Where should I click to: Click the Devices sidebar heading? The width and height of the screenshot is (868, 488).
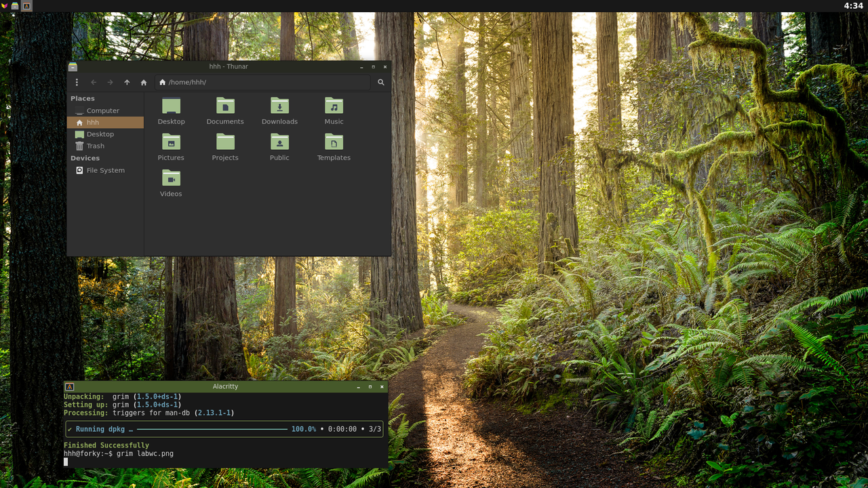tap(85, 158)
